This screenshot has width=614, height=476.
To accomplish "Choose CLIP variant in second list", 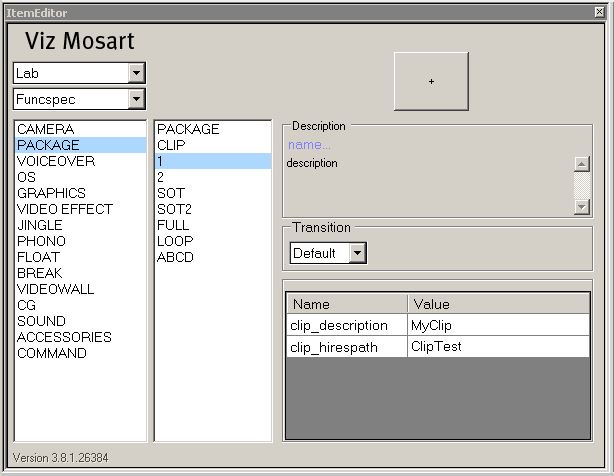I will 171,145.
